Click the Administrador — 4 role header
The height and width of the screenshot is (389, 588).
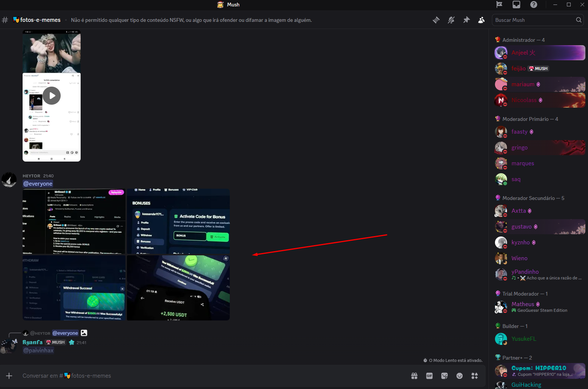pos(520,40)
